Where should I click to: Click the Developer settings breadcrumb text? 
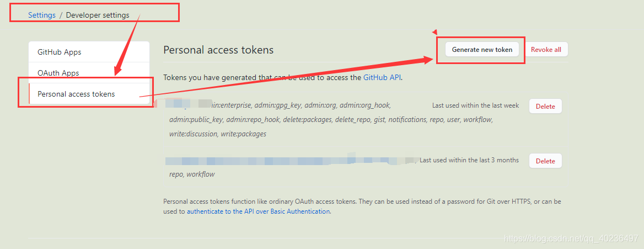pyautogui.click(x=98, y=15)
